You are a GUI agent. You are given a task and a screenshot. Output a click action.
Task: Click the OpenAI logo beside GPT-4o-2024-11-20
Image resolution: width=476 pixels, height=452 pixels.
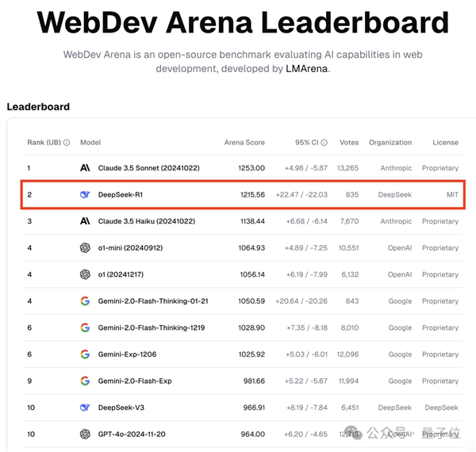(x=85, y=435)
